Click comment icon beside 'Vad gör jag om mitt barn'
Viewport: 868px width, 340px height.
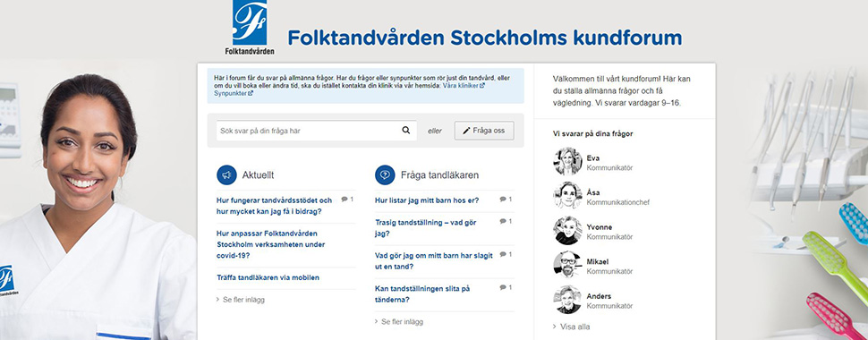[x=503, y=255]
